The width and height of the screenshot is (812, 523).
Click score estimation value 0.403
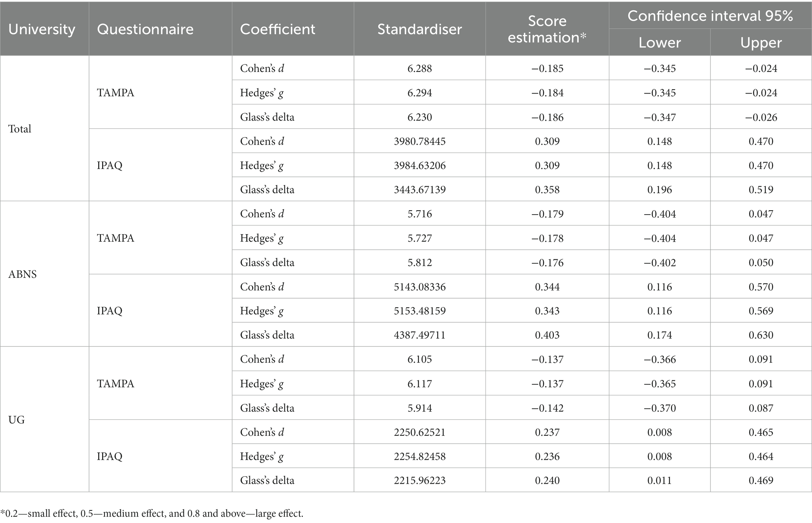547,335
